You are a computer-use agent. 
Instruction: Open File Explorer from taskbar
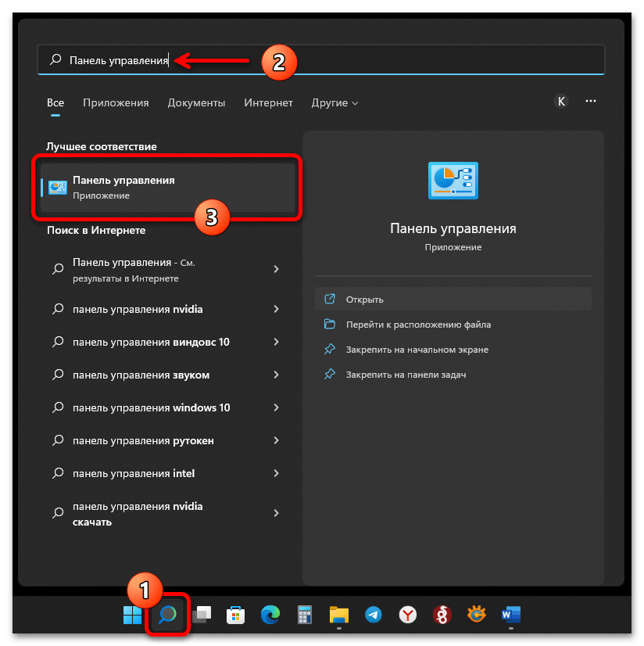tap(339, 615)
